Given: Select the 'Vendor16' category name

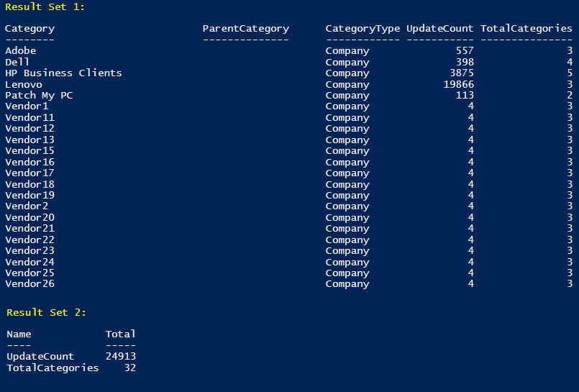Looking at the screenshot, I should 29,162.
